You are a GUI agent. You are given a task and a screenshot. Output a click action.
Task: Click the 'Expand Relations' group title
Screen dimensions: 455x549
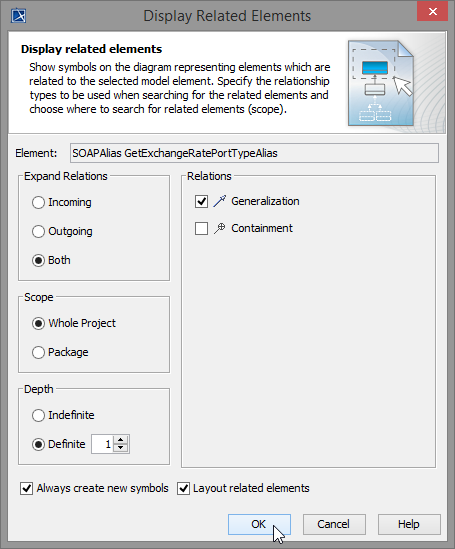pyautogui.click(x=66, y=176)
